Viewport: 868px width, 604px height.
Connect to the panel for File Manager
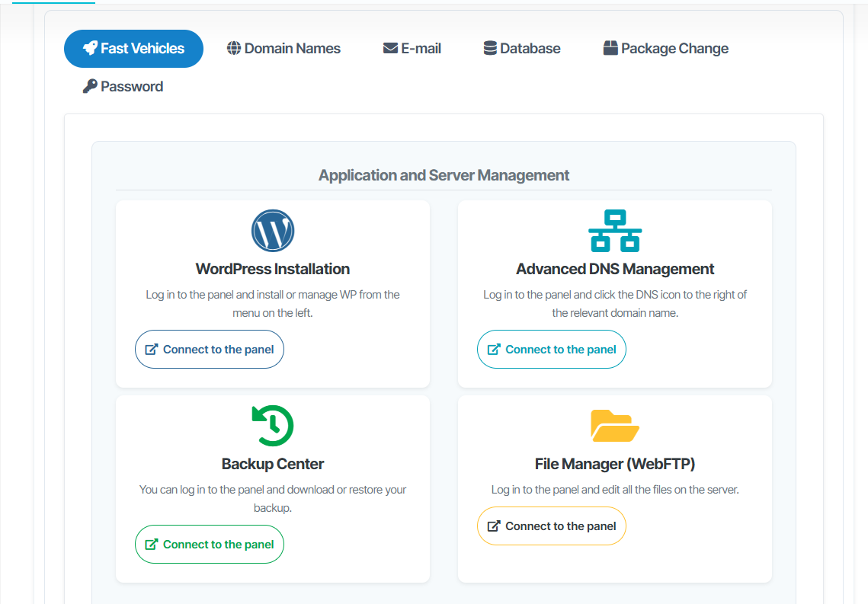[x=552, y=526]
